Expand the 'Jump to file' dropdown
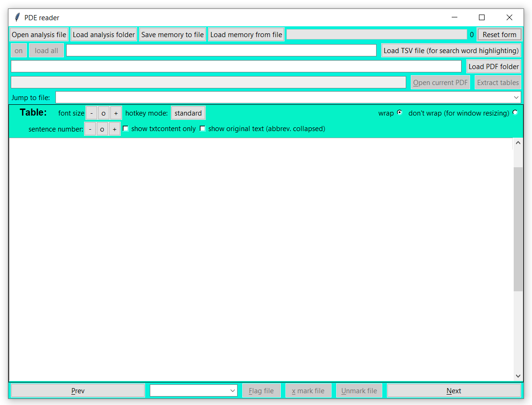This screenshot has width=532, height=405. coord(517,98)
